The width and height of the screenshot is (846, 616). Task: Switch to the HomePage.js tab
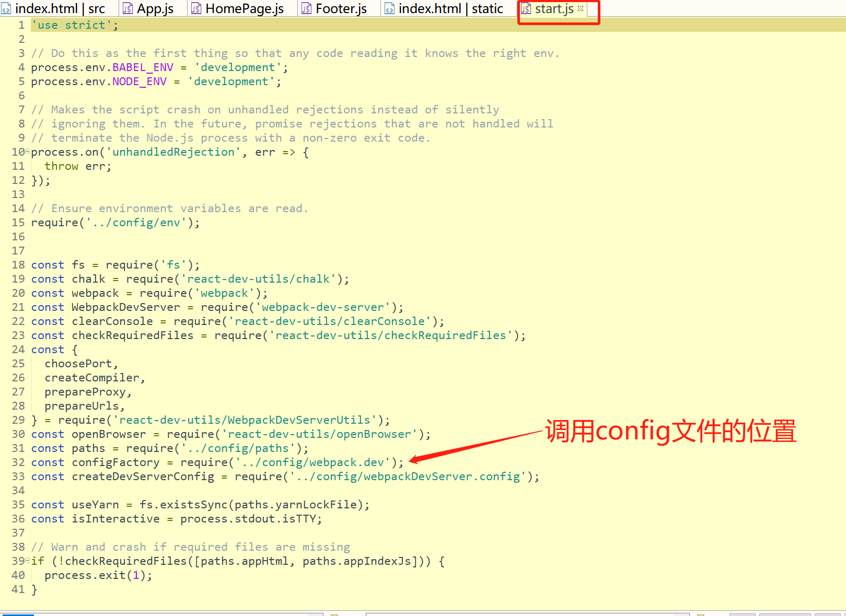[238, 8]
